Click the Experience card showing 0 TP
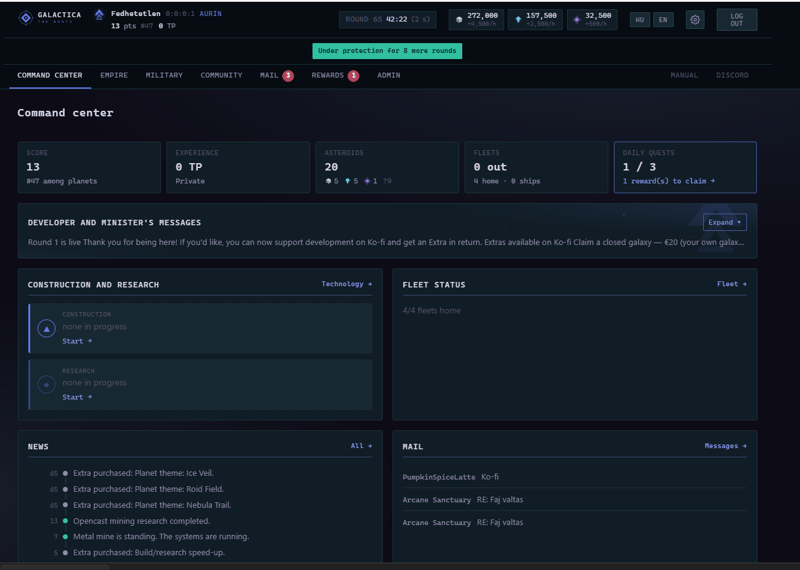 tap(238, 167)
